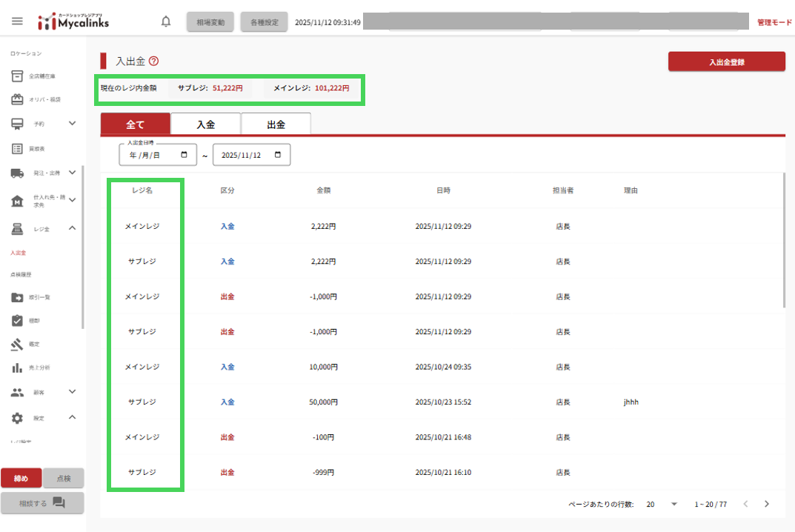Click the help icon beside 入出金 title
Image resolution: width=795 pixels, height=532 pixels.
click(x=154, y=61)
